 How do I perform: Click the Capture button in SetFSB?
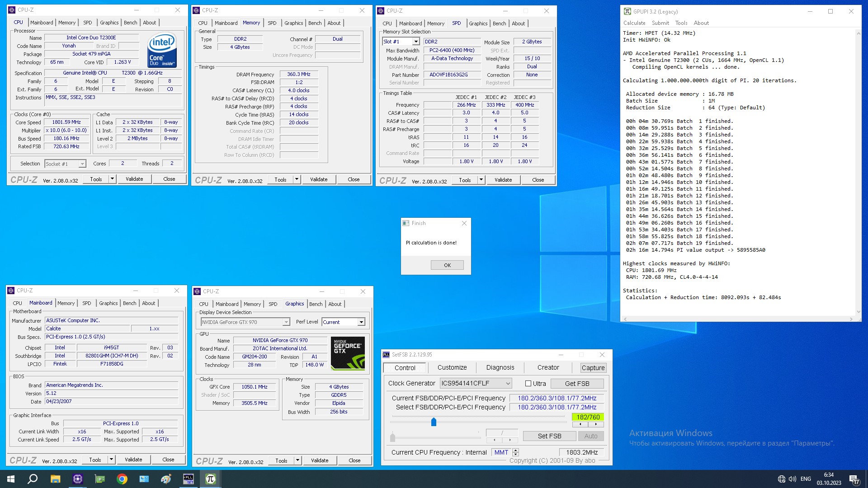[593, 368]
